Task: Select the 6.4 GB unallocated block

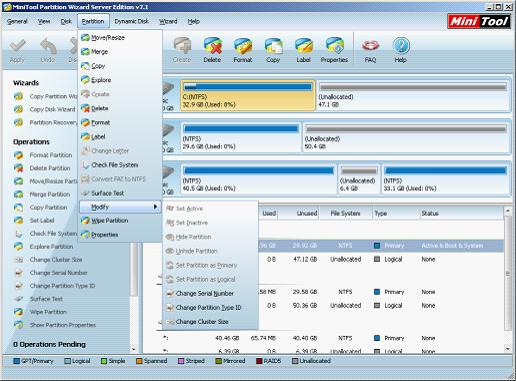Action: pyautogui.click(x=359, y=179)
